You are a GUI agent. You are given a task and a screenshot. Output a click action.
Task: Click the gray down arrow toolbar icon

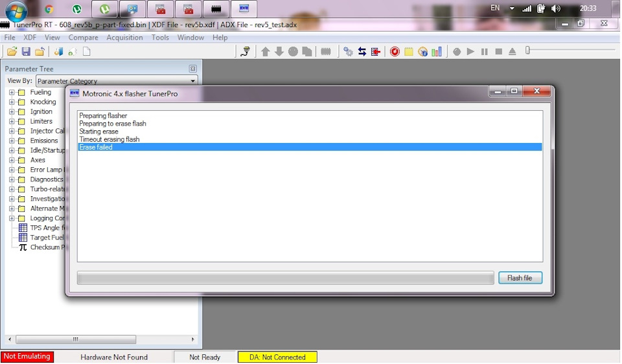click(x=279, y=52)
